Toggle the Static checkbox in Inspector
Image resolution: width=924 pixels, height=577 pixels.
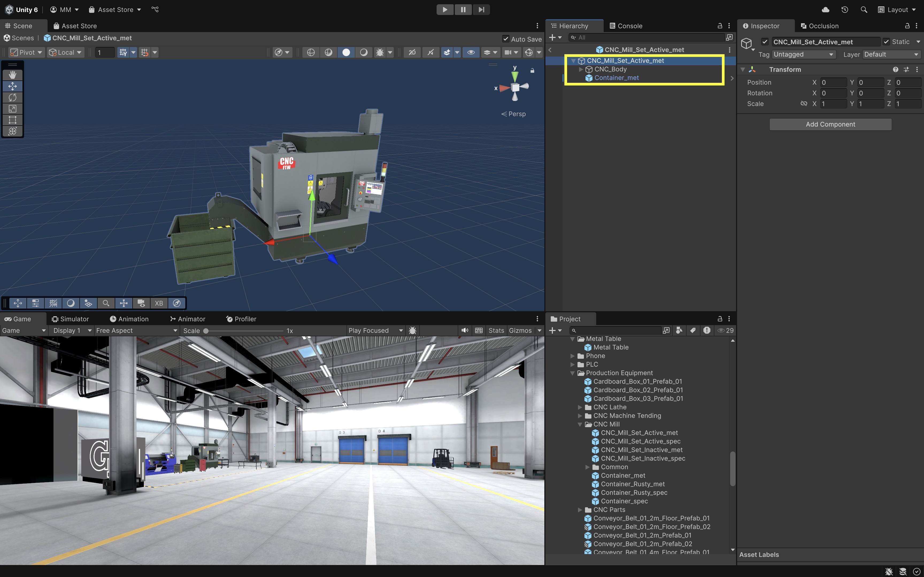(x=886, y=42)
